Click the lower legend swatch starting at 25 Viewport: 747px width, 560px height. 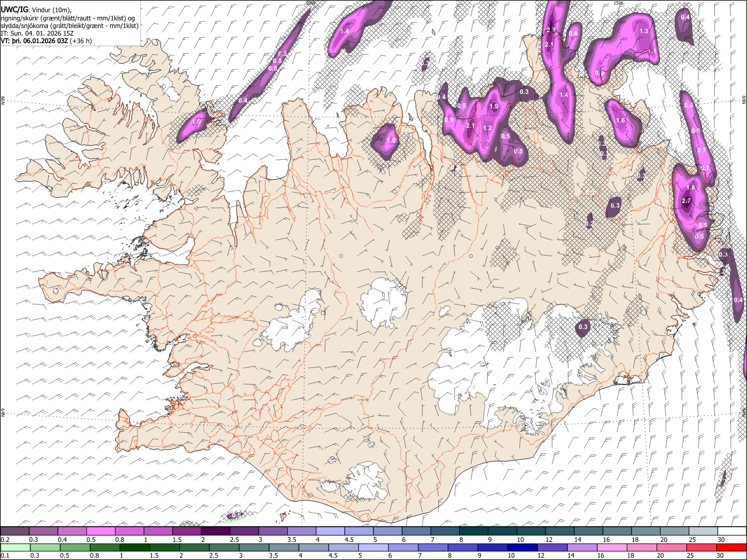(x=700, y=547)
